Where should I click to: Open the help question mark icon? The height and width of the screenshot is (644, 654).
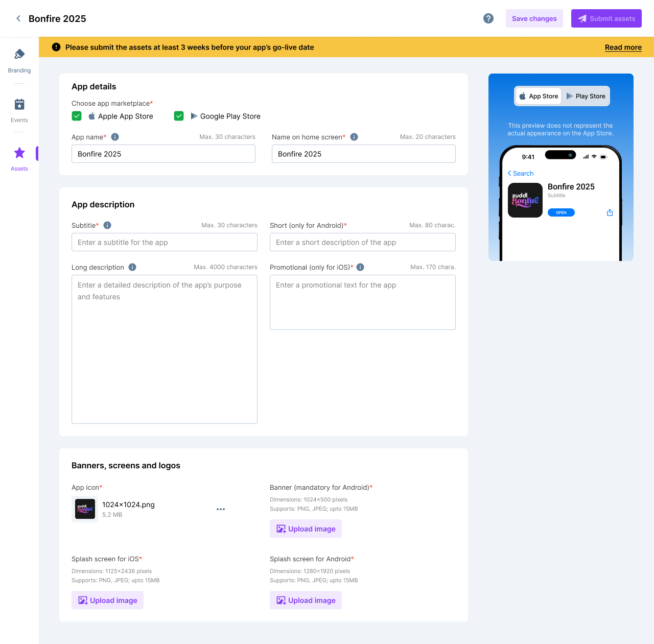point(488,18)
